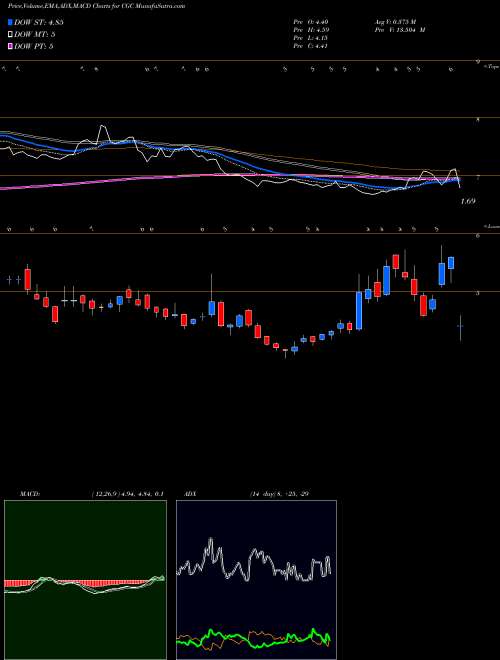Click the axis label 8 on price scale

(x=477, y=120)
